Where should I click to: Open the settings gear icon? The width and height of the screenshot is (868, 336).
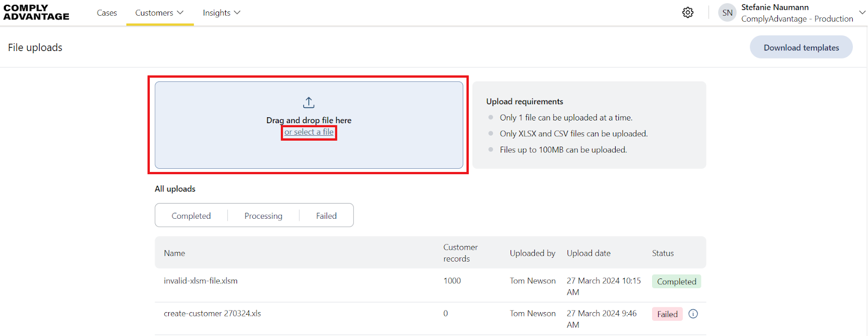(x=688, y=12)
